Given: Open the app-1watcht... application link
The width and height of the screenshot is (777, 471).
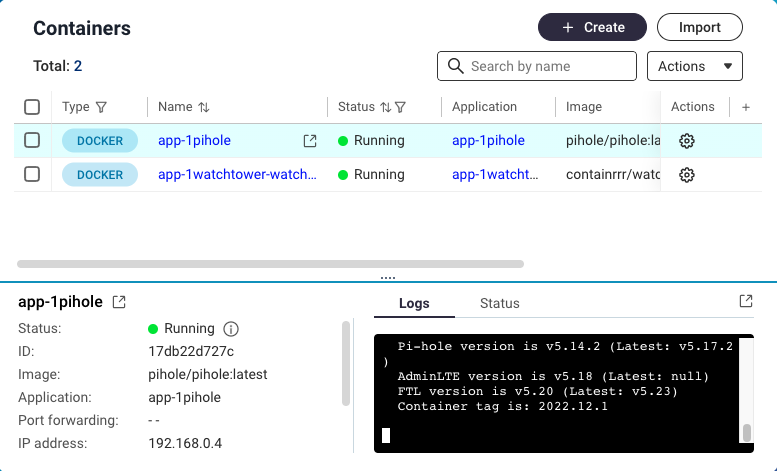Looking at the screenshot, I should click(x=495, y=175).
